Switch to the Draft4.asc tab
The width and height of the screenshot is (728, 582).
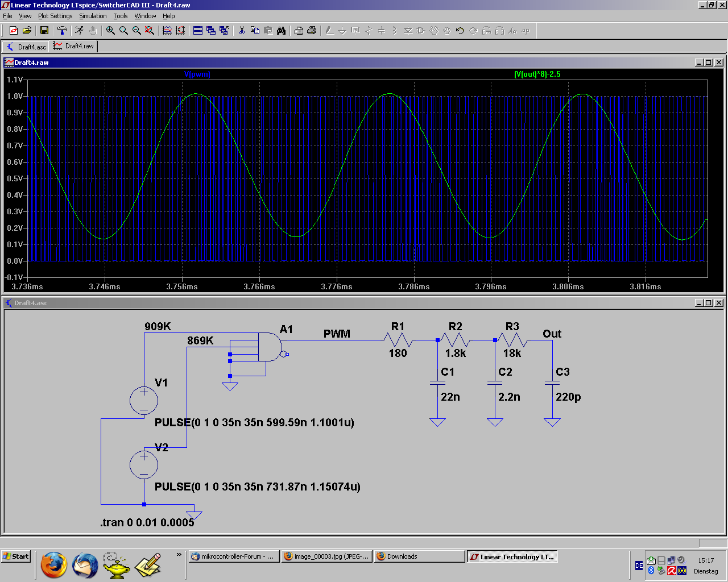click(x=26, y=47)
